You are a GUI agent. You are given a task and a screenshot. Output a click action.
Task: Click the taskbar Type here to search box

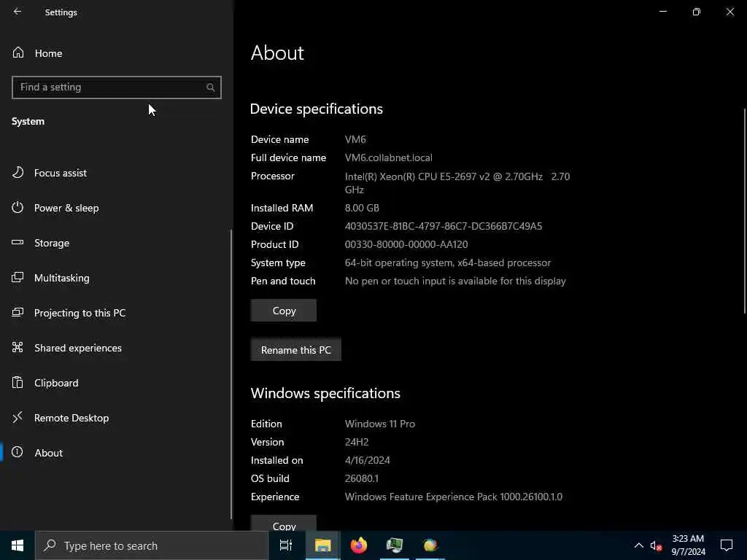pos(152,545)
